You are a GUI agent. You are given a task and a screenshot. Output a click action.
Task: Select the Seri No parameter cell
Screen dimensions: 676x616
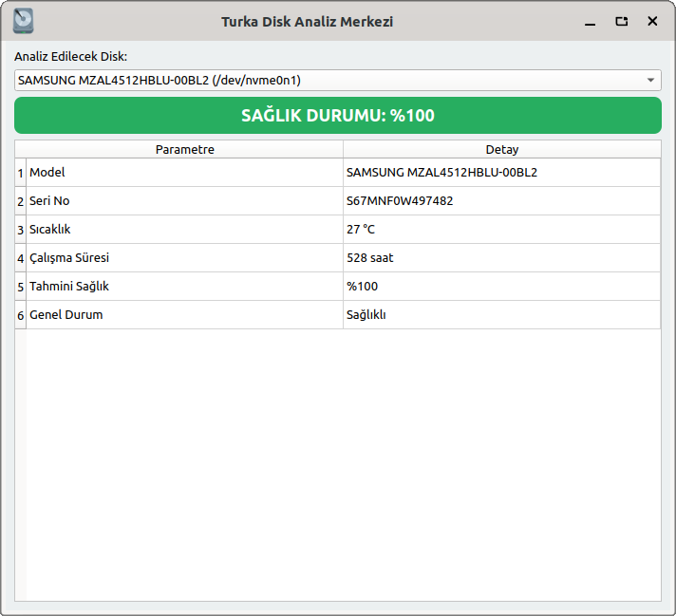[184, 201]
